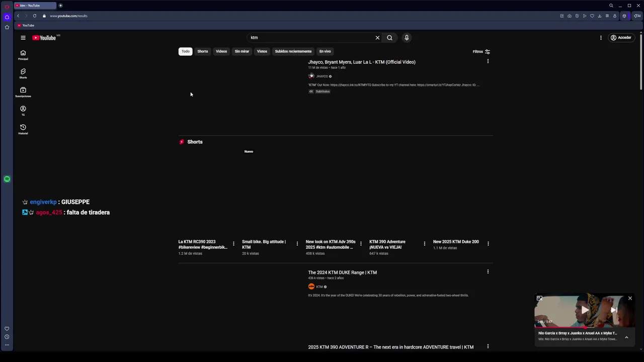Select the Videos filter chip

221,51
